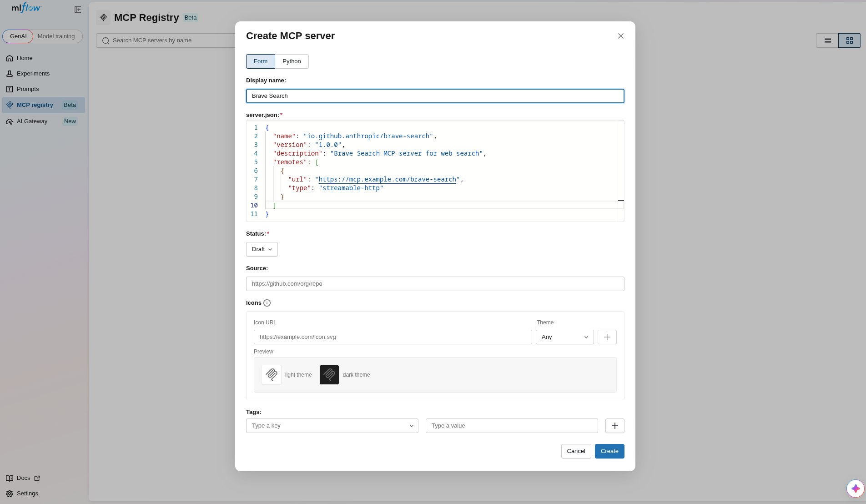Click the editor overview ruler scrollbar
Viewport: 866px width, 504px height.
(621, 171)
